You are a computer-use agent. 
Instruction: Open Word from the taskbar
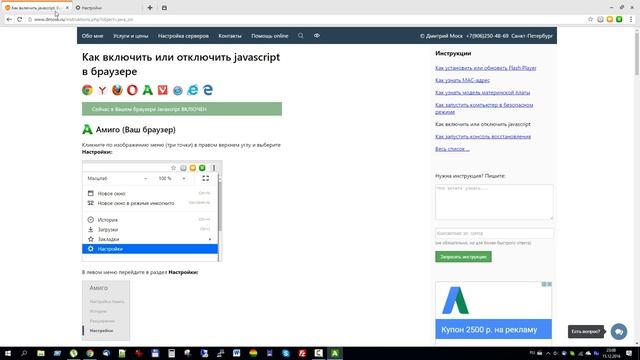(x=237, y=353)
